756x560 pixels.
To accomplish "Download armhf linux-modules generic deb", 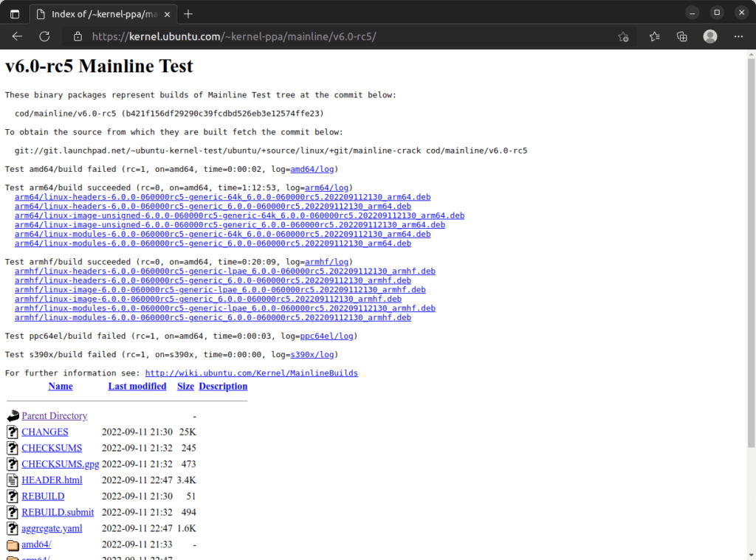I will coord(213,317).
